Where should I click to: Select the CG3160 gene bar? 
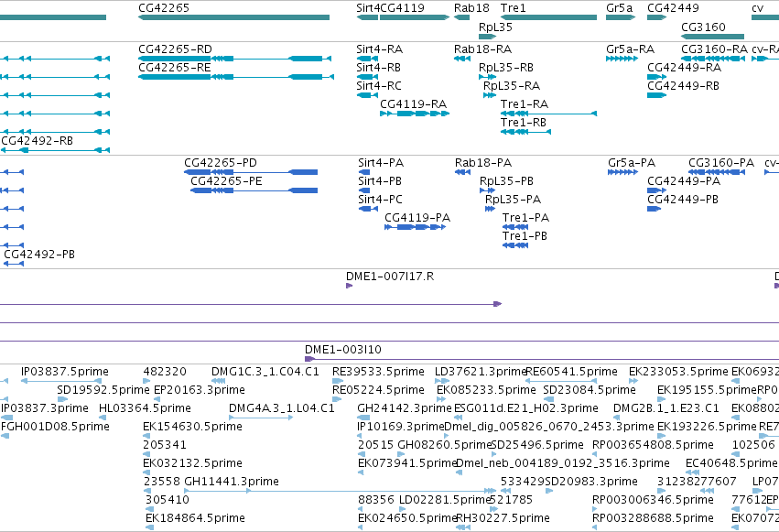coord(712,37)
